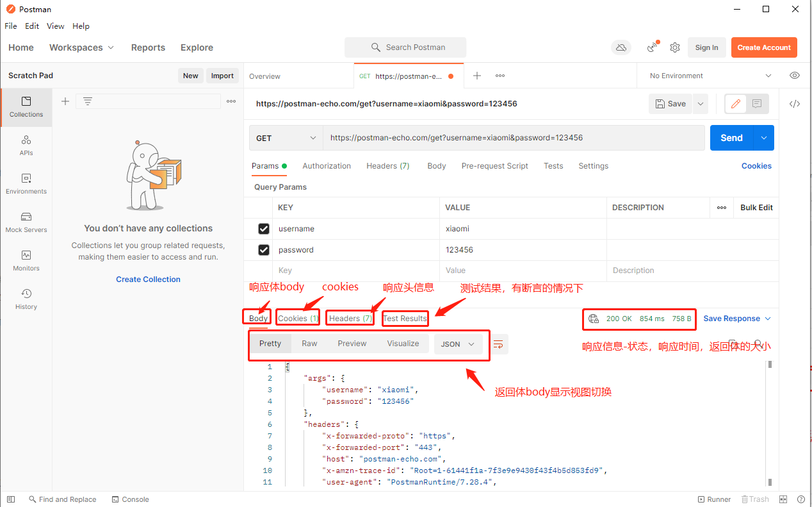Open the Save options dropdown arrow
The height and width of the screenshot is (507, 812).
pyautogui.click(x=700, y=104)
